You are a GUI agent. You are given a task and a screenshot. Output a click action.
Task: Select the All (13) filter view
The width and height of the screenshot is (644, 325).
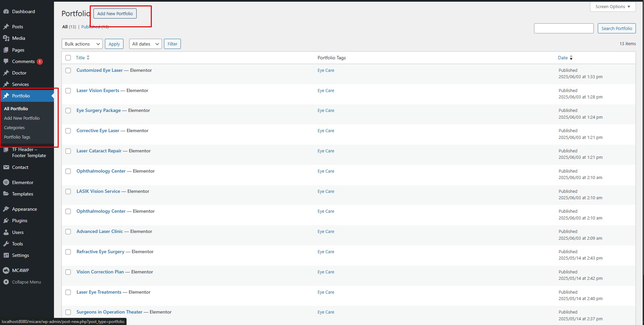pos(69,27)
